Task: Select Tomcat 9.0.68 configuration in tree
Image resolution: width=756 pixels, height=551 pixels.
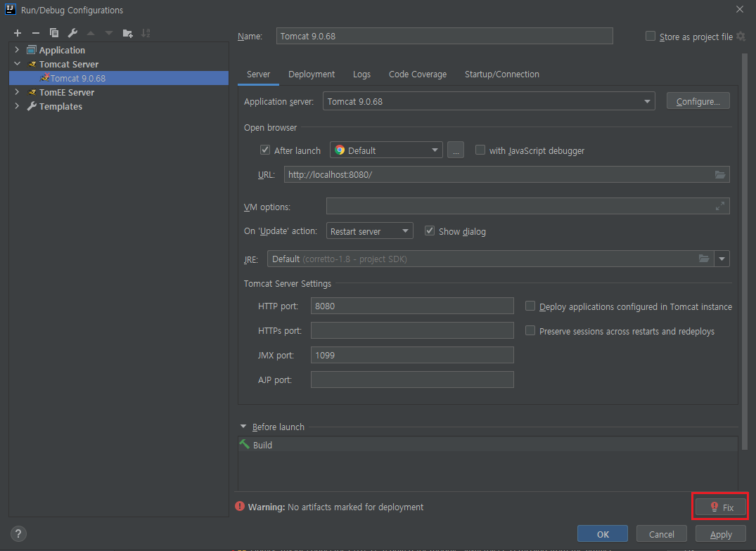Action: coord(119,78)
